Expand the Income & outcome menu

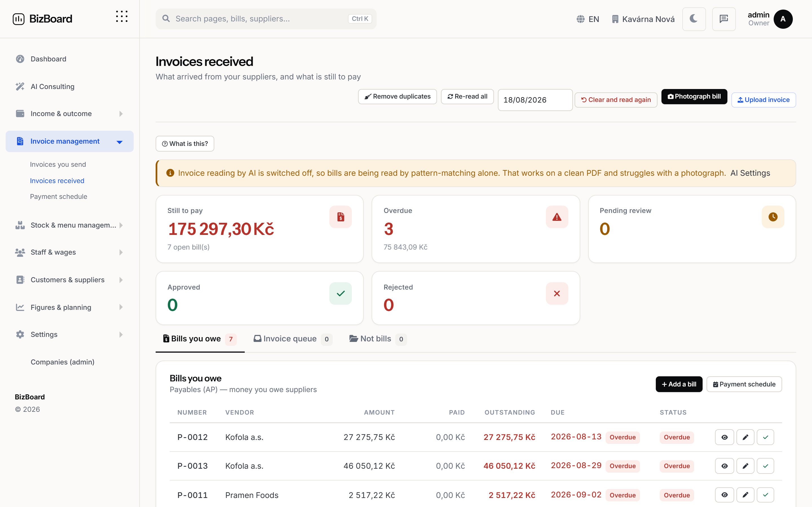click(69, 114)
